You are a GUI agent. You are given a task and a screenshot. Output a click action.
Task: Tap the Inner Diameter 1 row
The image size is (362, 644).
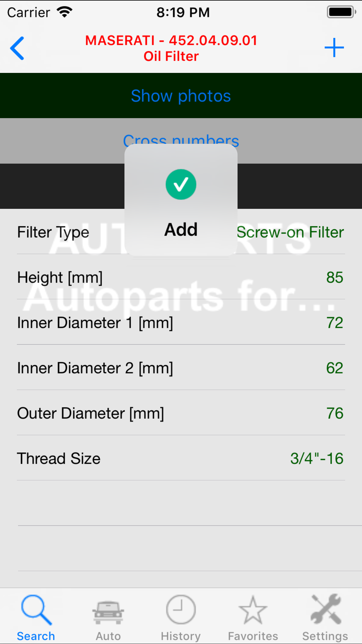(x=181, y=323)
